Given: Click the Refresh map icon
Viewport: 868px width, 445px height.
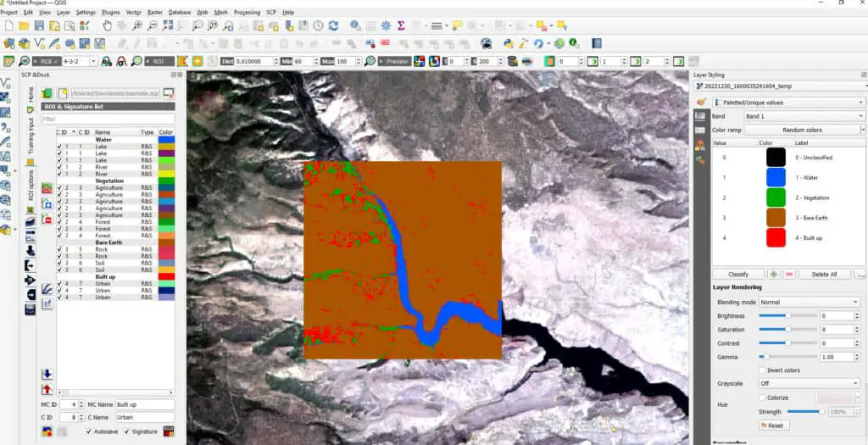Looking at the screenshot, I should [x=333, y=26].
